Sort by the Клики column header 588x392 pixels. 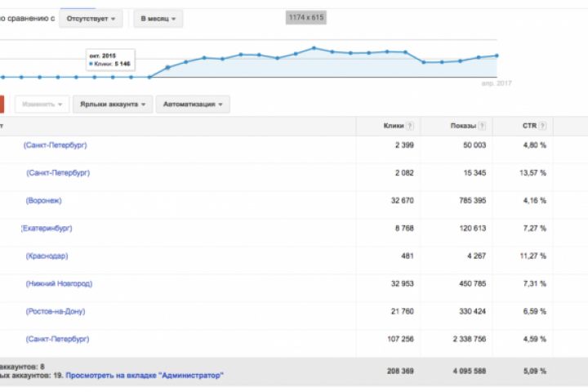(394, 126)
